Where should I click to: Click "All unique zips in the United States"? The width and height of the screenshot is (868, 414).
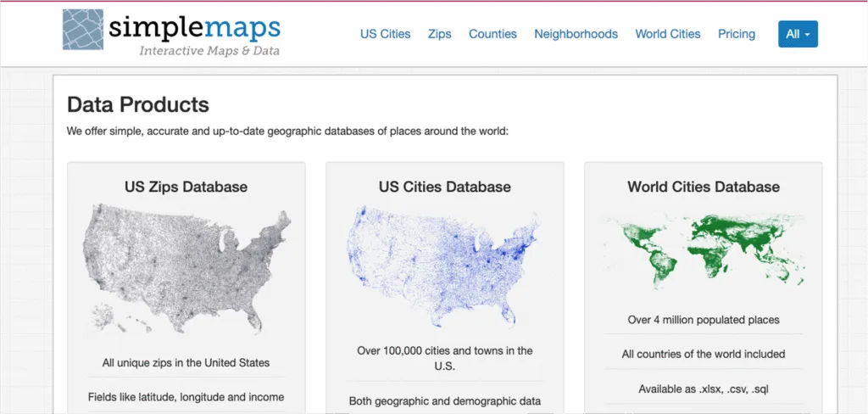[186, 362]
